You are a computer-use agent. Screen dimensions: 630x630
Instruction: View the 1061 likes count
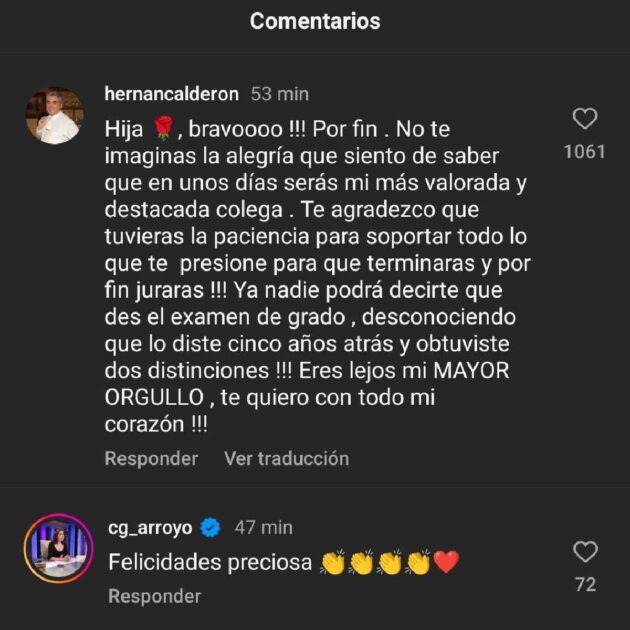[585, 153]
